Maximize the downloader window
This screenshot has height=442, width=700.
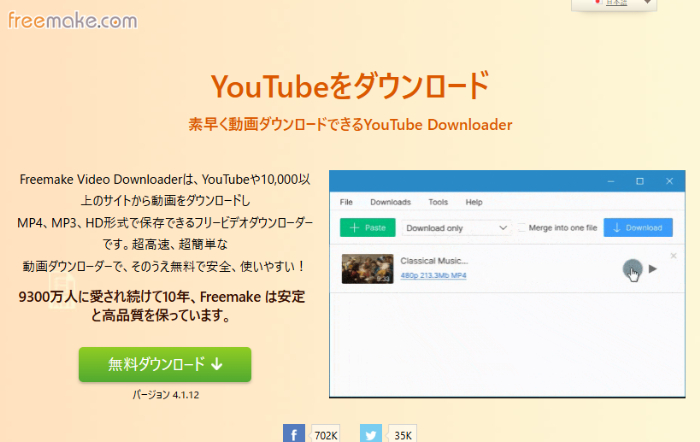640,181
